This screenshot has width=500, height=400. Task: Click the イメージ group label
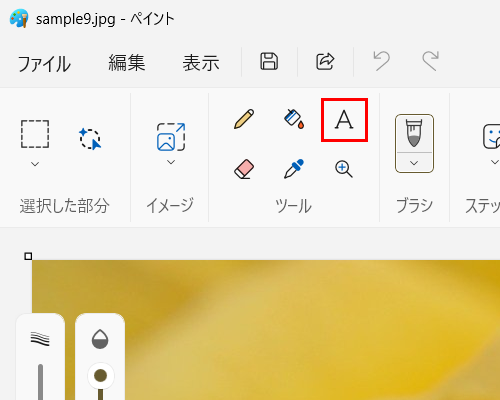[x=170, y=205]
